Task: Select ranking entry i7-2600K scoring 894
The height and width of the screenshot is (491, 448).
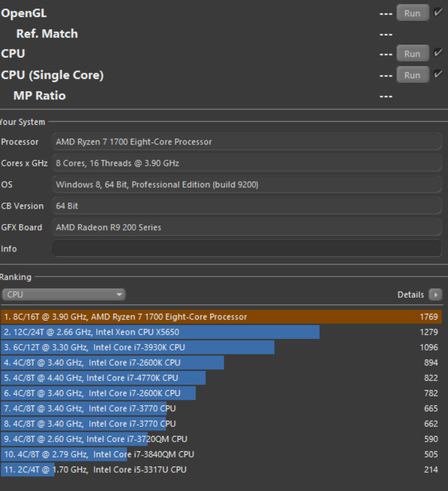Action: [221, 363]
